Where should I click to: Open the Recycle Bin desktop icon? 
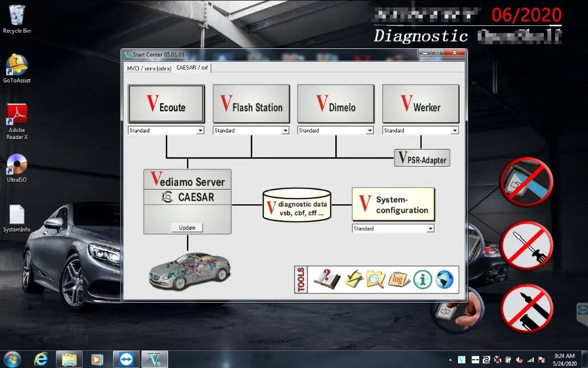pyautogui.click(x=16, y=19)
